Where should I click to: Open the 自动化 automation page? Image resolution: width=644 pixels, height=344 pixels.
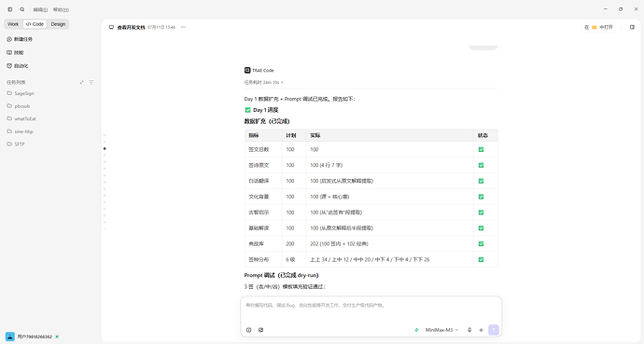coord(18,65)
